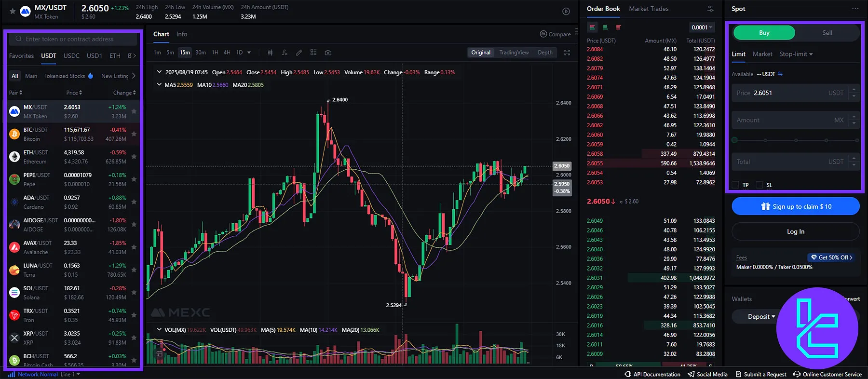Image resolution: width=868 pixels, height=379 pixels.
Task: Show sell orders only in order book
Action: 618,27
